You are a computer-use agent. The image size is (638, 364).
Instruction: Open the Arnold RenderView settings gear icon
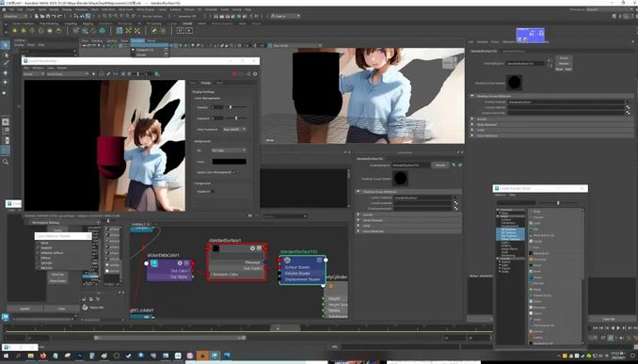(255, 73)
